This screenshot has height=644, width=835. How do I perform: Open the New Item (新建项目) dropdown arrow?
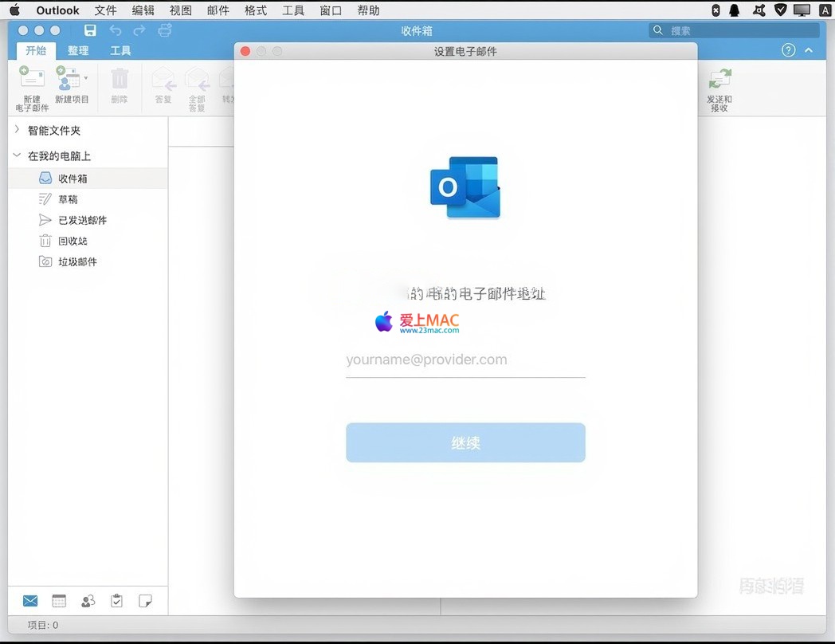coord(86,78)
